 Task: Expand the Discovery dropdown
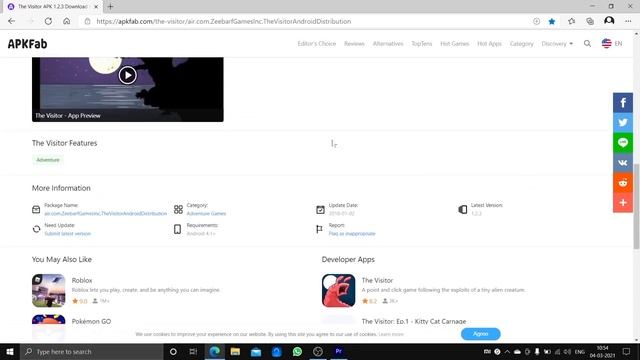tap(557, 44)
